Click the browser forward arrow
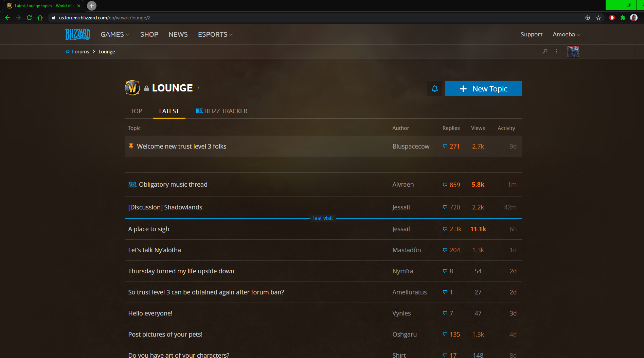Viewport: 644px width, 358px height. click(x=18, y=18)
